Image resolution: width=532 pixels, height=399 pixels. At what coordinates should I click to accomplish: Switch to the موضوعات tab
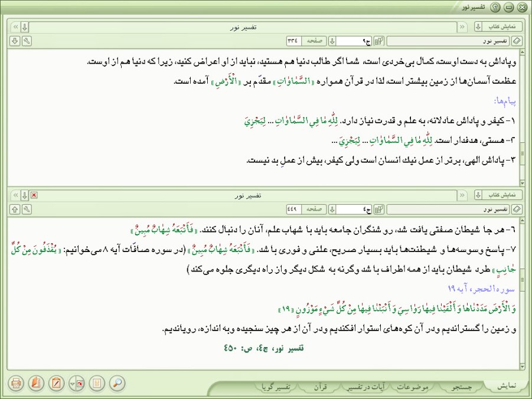point(413,387)
